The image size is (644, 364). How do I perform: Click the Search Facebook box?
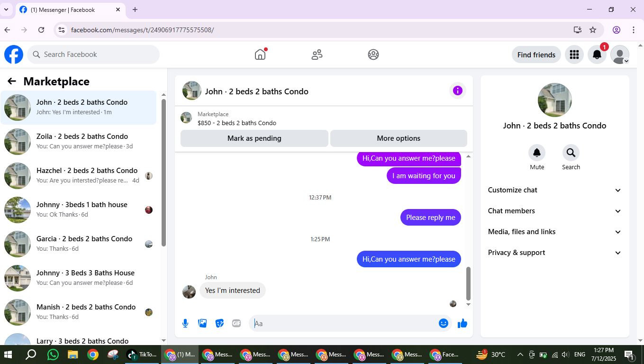(x=93, y=55)
